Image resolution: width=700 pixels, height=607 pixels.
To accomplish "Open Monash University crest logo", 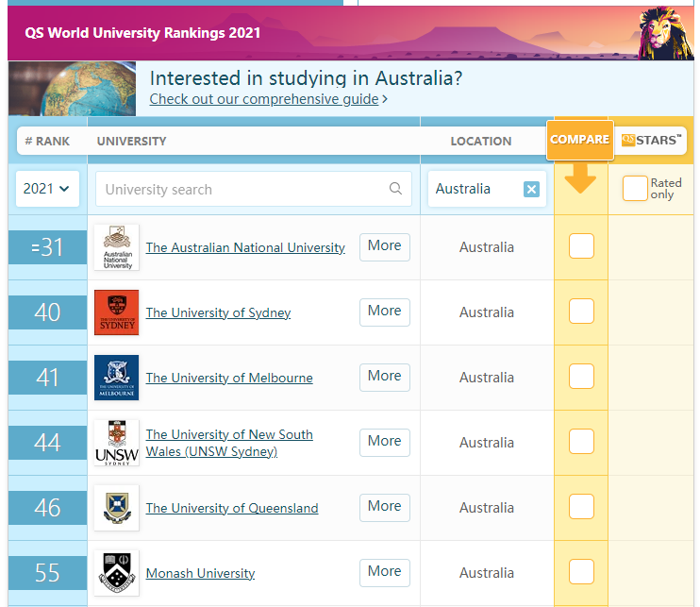I will tap(117, 573).
